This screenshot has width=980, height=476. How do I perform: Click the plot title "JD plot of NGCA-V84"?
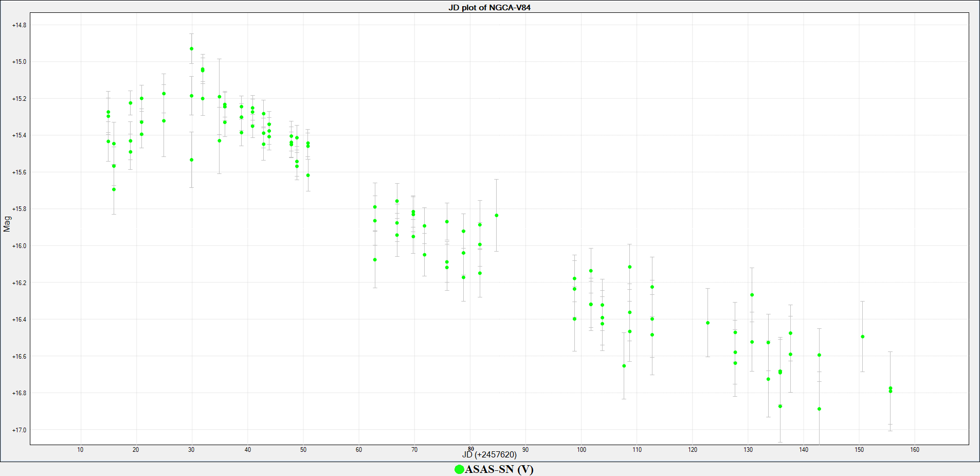point(489,7)
